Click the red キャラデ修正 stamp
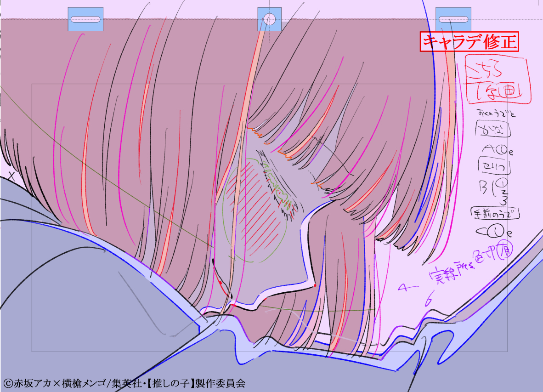This screenshot has width=543, height=392. 469,42
